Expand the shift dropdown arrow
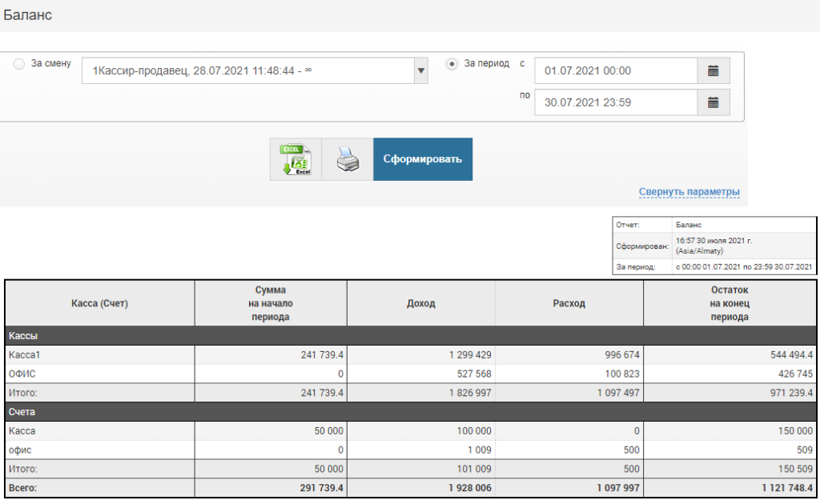Image resolution: width=820 pixels, height=504 pixels. click(x=420, y=70)
